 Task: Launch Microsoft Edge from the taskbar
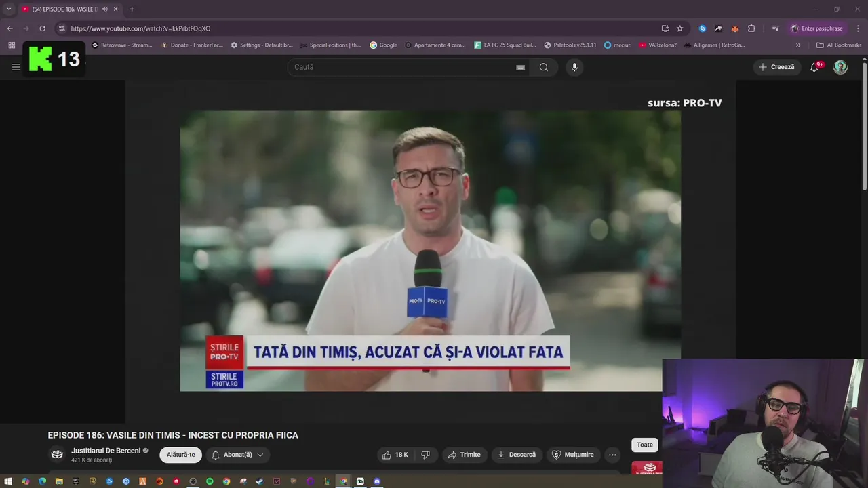(x=42, y=481)
